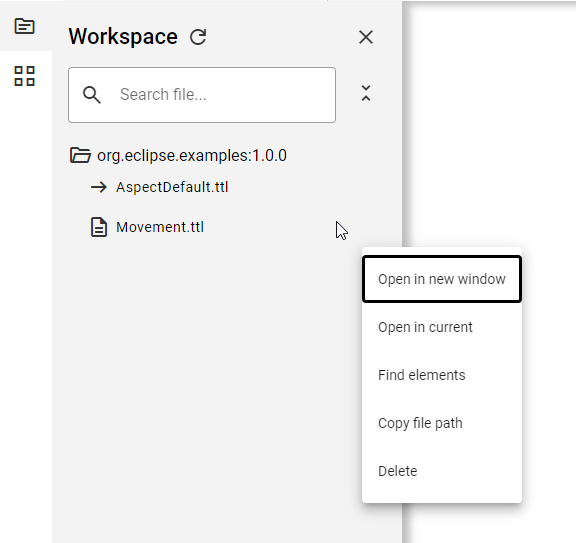
Task: Choose Delete from the context menu
Action: [442, 471]
